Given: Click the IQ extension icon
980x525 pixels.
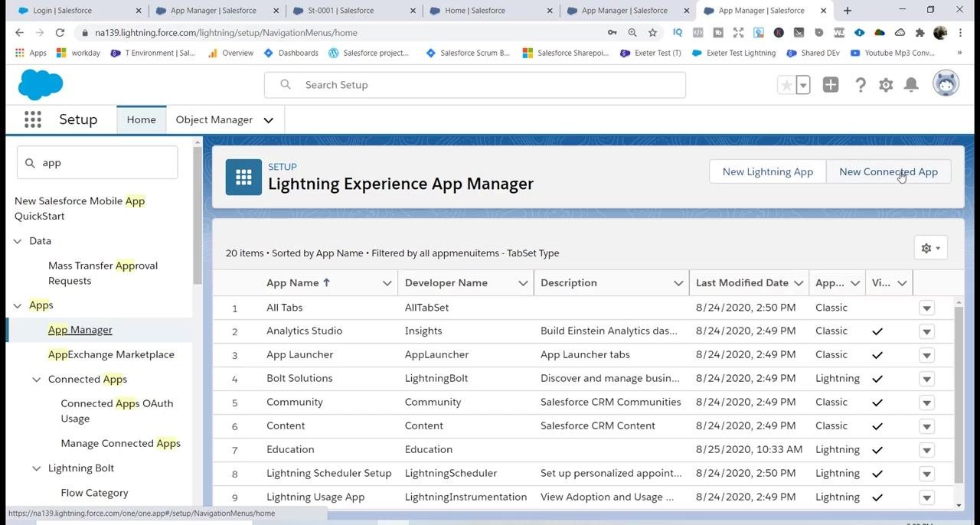Looking at the screenshot, I should pyautogui.click(x=678, y=33).
